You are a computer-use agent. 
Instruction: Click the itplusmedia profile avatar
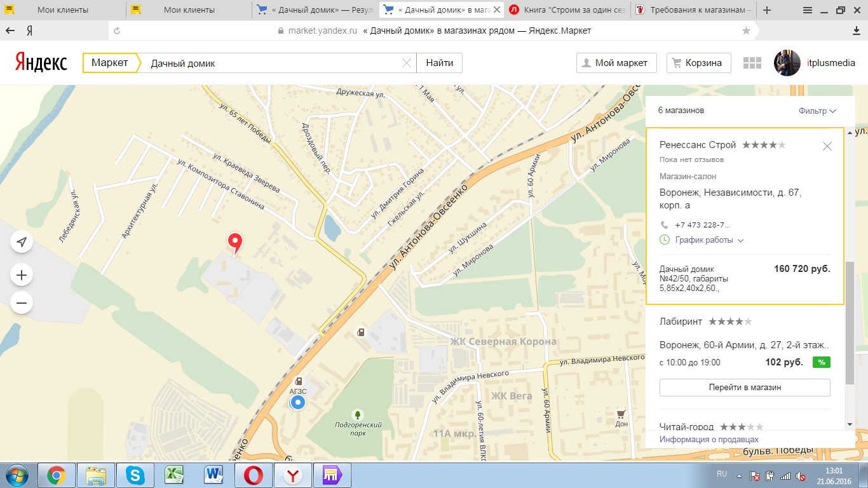tap(787, 63)
